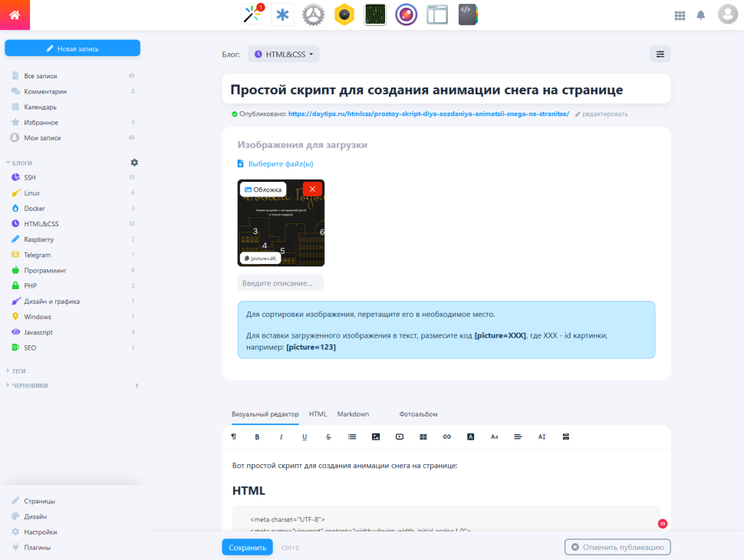The width and height of the screenshot is (744, 560).
Task: Switch to the Фотоальбом tab
Action: tap(418, 413)
